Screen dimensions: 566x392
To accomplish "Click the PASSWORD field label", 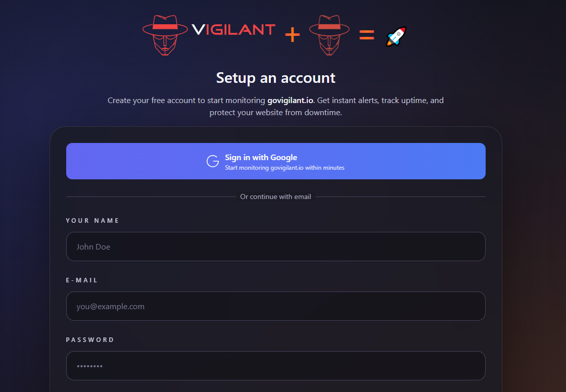I will click(90, 340).
